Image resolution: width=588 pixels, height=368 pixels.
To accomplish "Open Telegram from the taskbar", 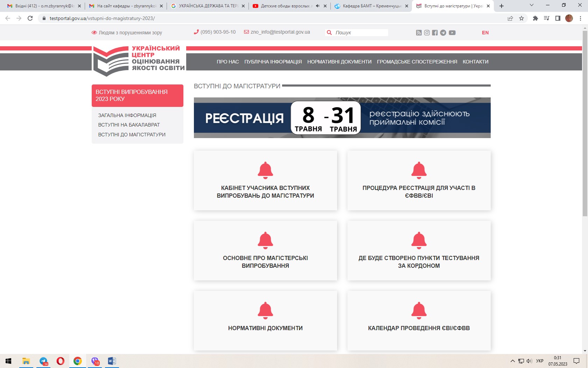I will pos(43,361).
